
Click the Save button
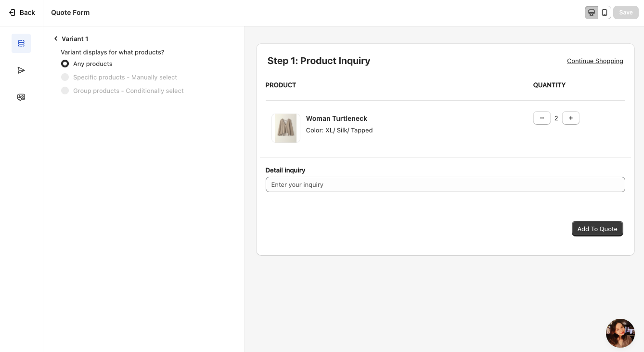(625, 13)
